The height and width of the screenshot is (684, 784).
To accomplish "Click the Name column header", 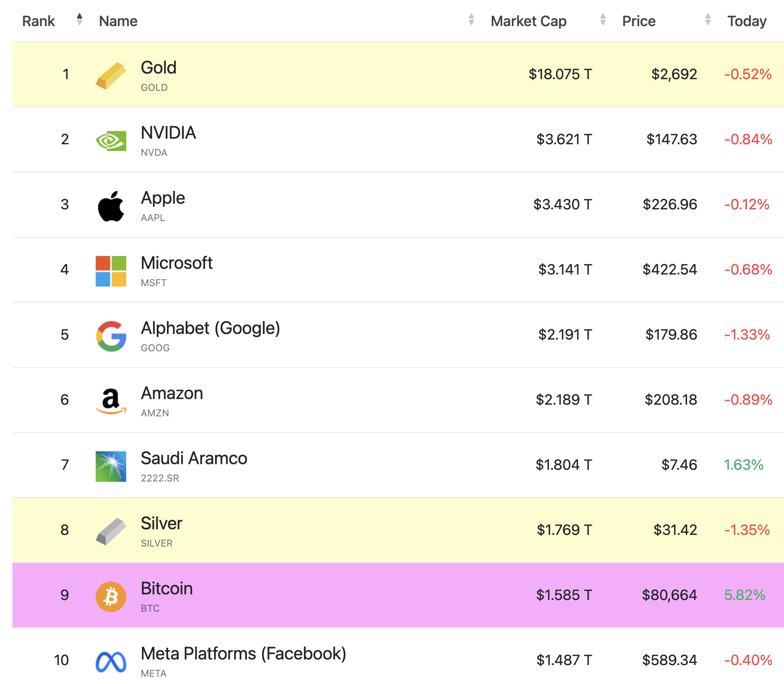I will click(x=118, y=21).
